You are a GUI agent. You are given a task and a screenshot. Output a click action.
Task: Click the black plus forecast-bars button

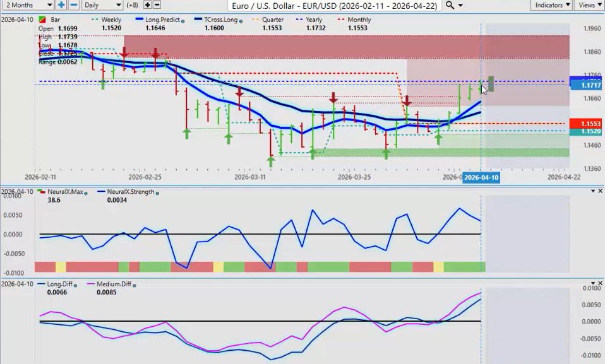coord(148,5)
